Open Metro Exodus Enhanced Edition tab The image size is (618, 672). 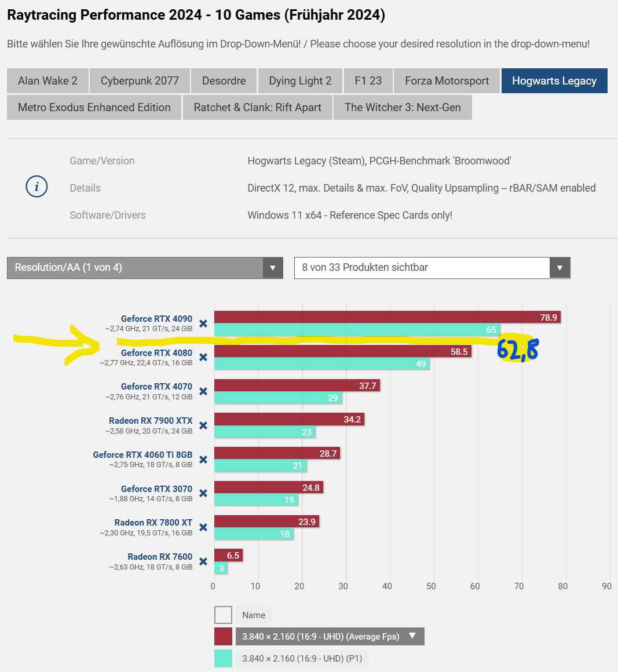(x=94, y=107)
